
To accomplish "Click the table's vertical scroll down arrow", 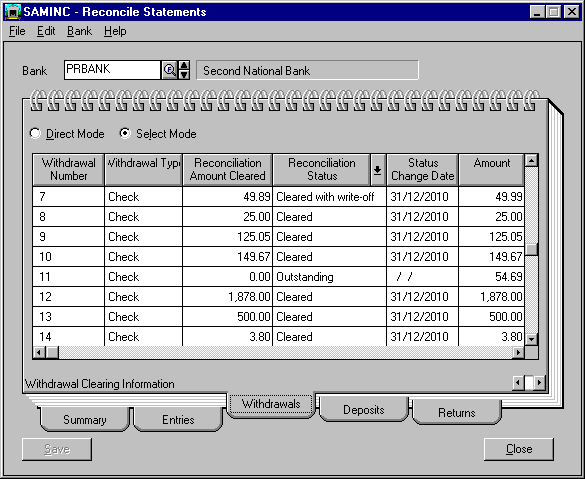I will [x=531, y=339].
